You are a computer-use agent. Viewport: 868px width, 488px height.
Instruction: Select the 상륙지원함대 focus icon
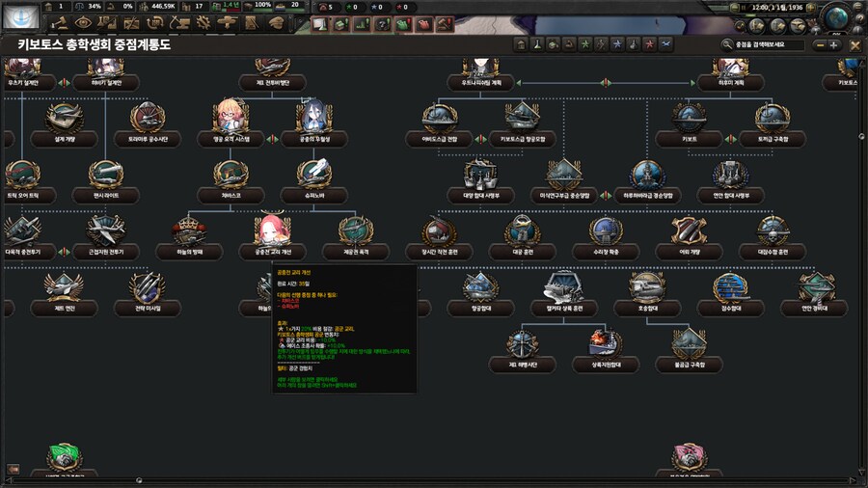tap(604, 344)
